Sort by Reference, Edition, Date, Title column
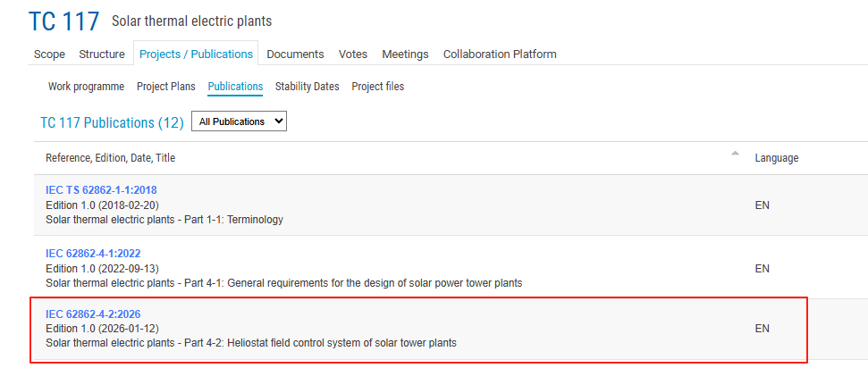This screenshot has width=868, height=368. [111, 158]
